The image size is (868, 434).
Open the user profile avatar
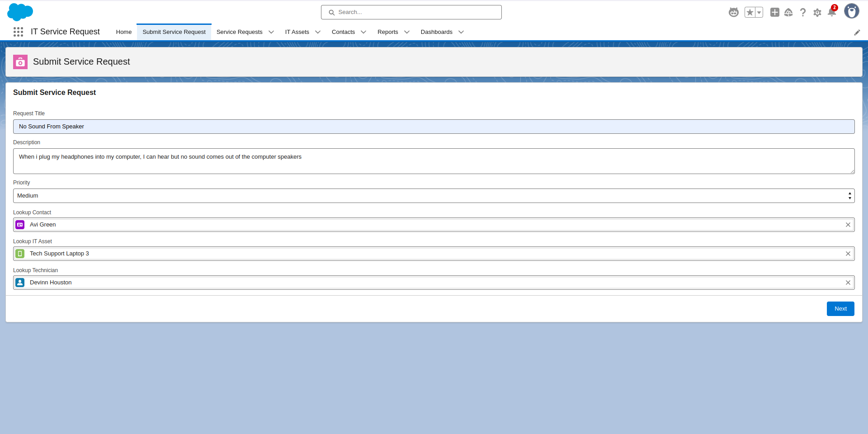point(852,11)
